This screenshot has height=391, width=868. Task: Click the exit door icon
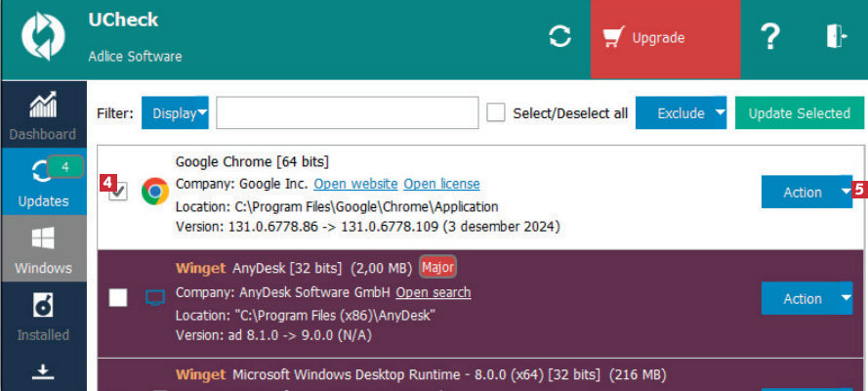(x=836, y=37)
